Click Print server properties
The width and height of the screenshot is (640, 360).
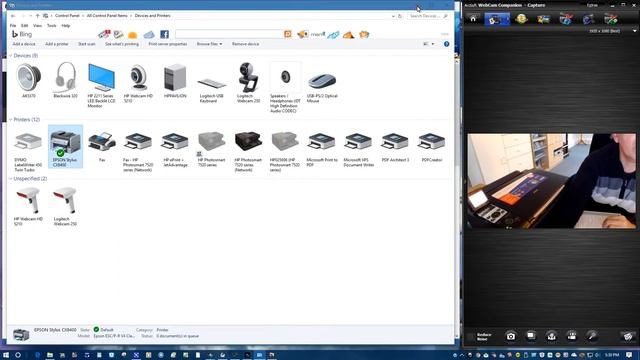pyautogui.click(x=168, y=44)
